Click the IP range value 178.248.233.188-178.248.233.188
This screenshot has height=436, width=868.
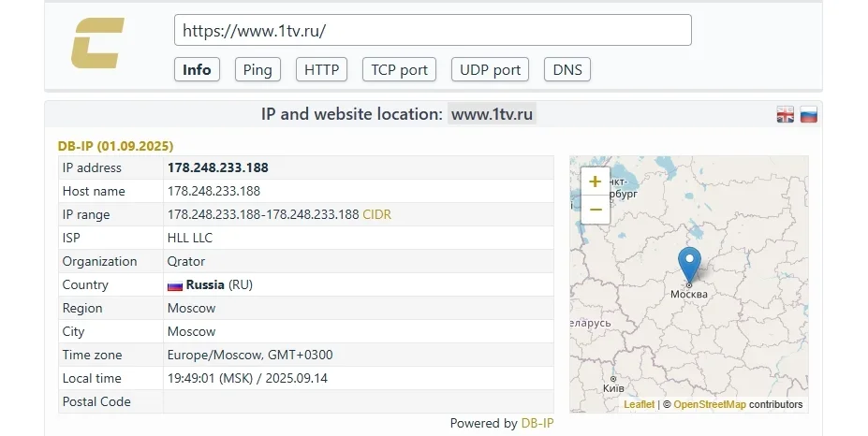263,214
